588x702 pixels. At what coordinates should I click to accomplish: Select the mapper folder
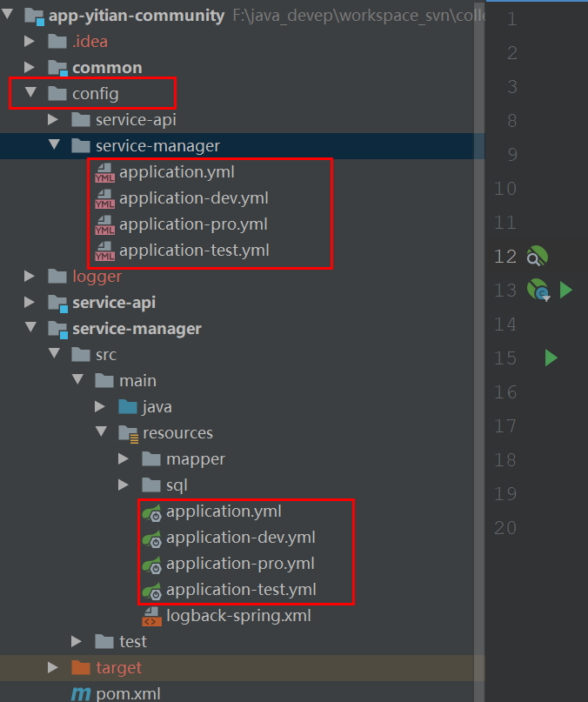click(x=196, y=459)
